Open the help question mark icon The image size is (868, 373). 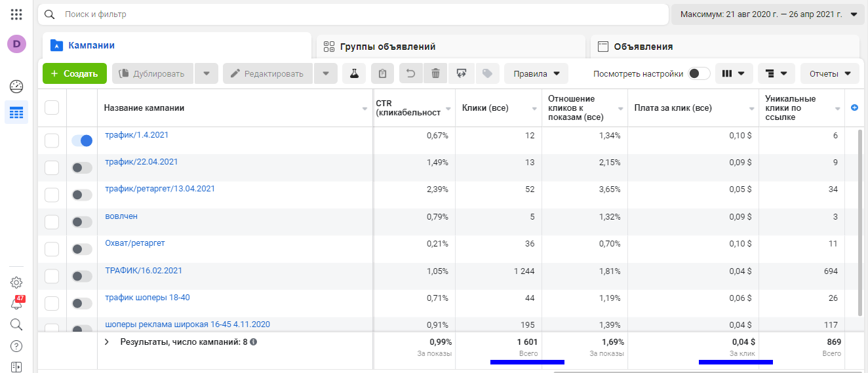click(16, 345)
